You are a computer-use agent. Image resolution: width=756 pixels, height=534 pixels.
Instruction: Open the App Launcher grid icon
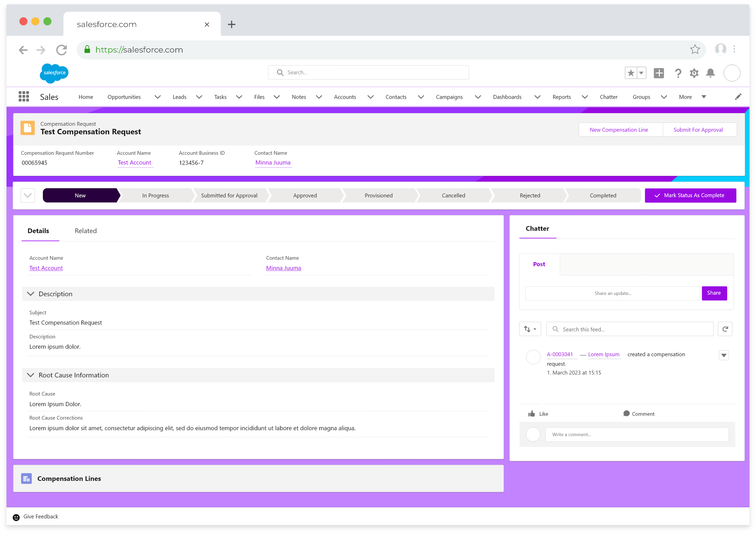(x=24, y=97)
